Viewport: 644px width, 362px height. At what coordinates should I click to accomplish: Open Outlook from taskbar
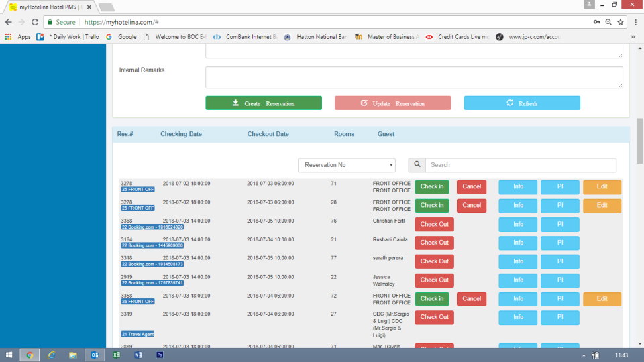[x=95, y=355]
